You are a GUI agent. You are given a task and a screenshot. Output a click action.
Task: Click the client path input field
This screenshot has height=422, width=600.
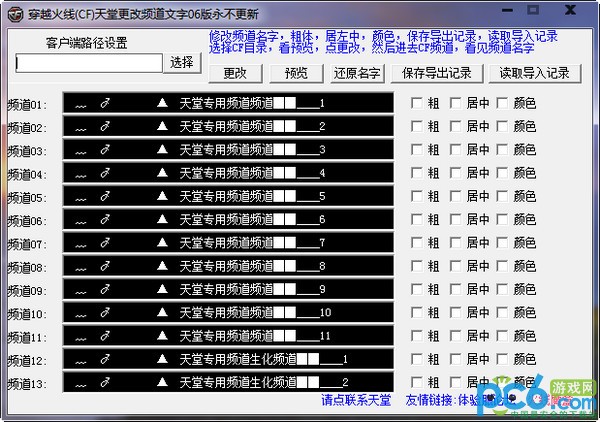89,63
